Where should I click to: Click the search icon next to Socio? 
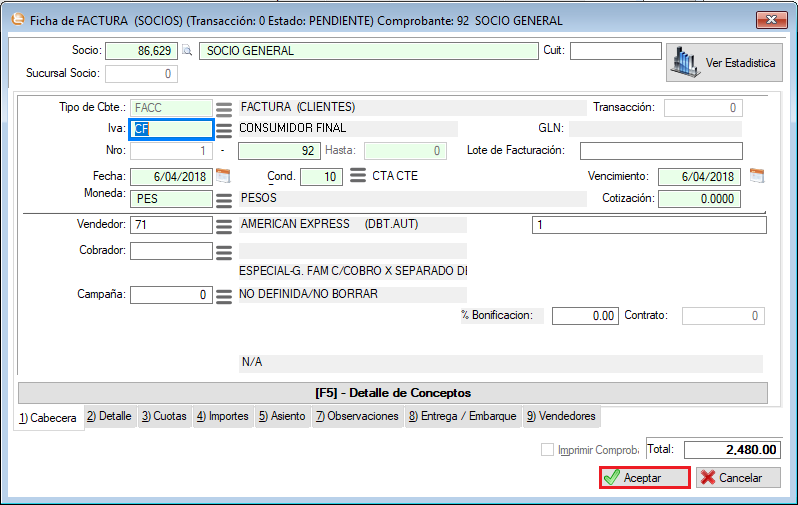pos(186,51)
